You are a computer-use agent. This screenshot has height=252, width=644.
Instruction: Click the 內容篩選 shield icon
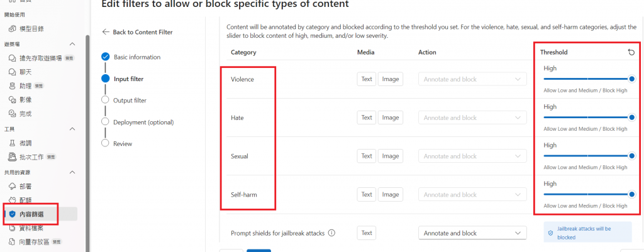[12, 214]
